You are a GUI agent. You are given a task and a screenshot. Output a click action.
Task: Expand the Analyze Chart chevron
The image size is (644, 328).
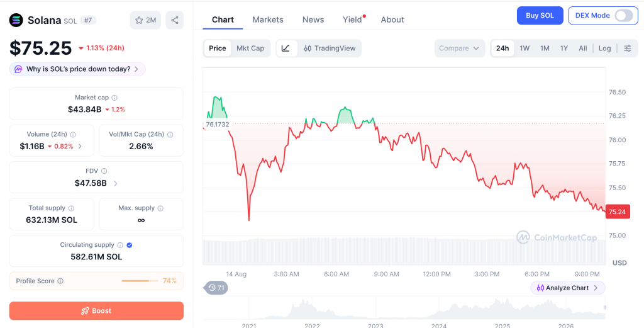[x=596, y=288]
